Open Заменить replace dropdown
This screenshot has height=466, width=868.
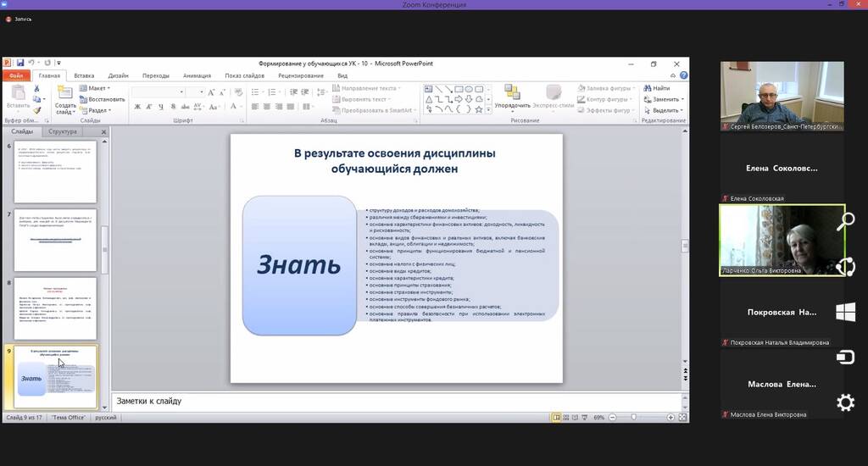click(664, 99)
